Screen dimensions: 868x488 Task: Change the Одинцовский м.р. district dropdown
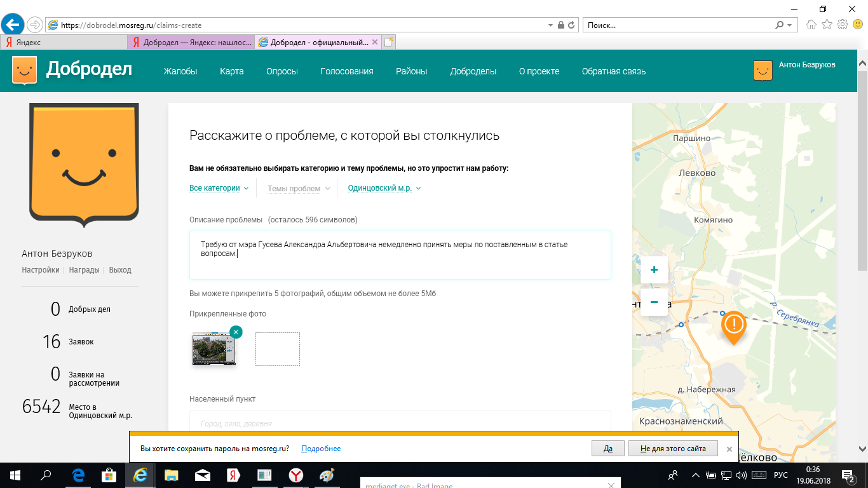[x=384, y=188]
